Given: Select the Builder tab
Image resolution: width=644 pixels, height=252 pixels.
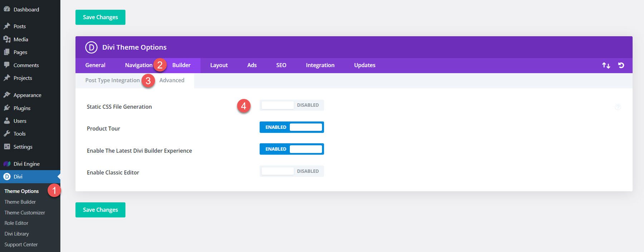Looking at the screenshot, I should [181, 65].
